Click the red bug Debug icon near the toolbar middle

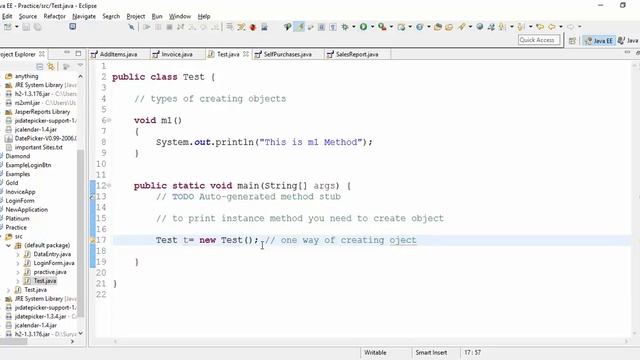[x=253, y=27]
